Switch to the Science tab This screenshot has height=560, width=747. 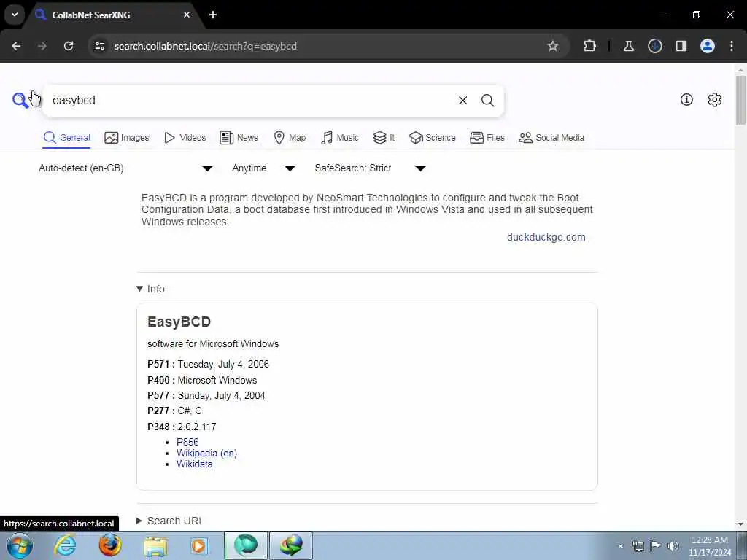[432, 138]
